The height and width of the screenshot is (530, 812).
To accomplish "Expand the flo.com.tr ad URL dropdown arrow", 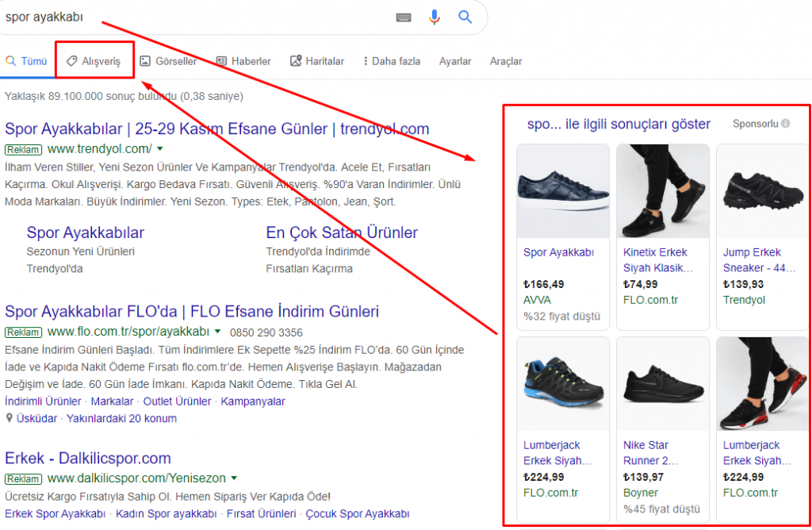I will 216,332.
